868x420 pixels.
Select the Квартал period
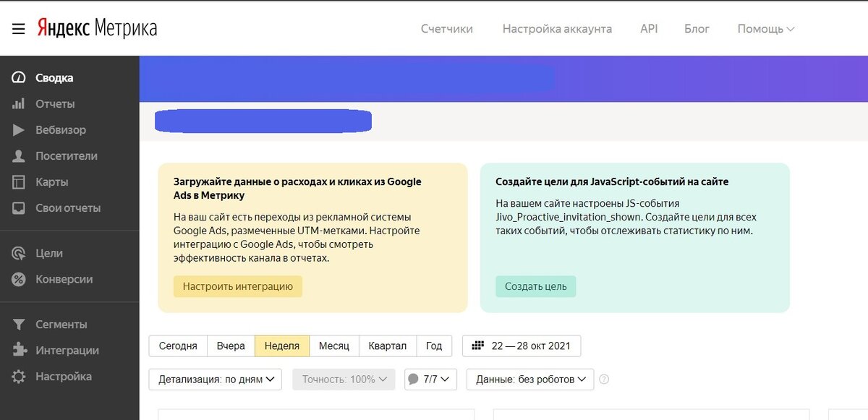tap(387, 346)
